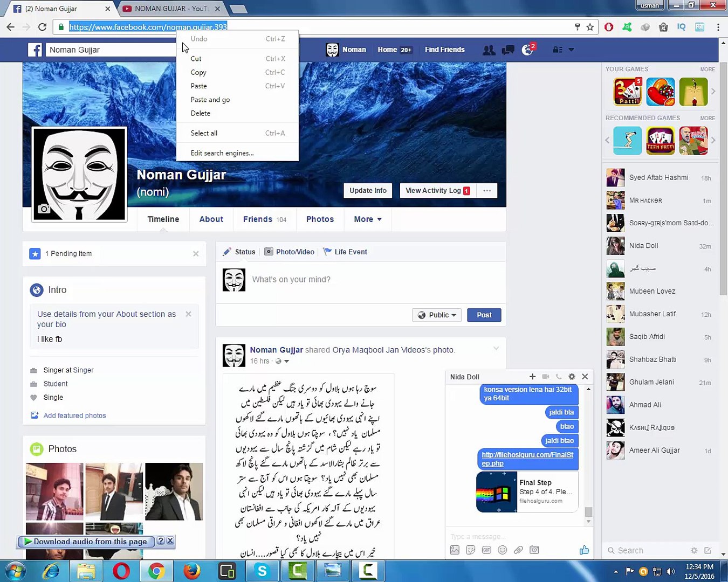The height and width of the screenshot is (582, 728).
Task: Click Download audio from this page bar
Action: pyautogui.click(x=86, y=542)
